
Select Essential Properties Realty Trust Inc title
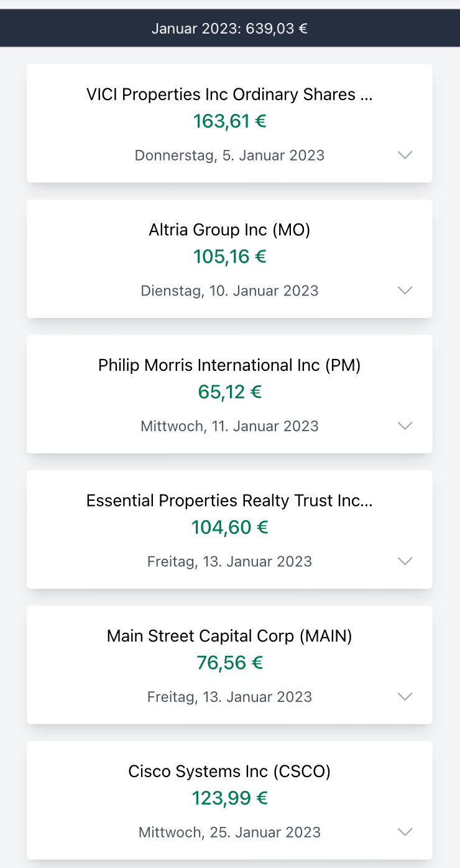pos(229,501)
